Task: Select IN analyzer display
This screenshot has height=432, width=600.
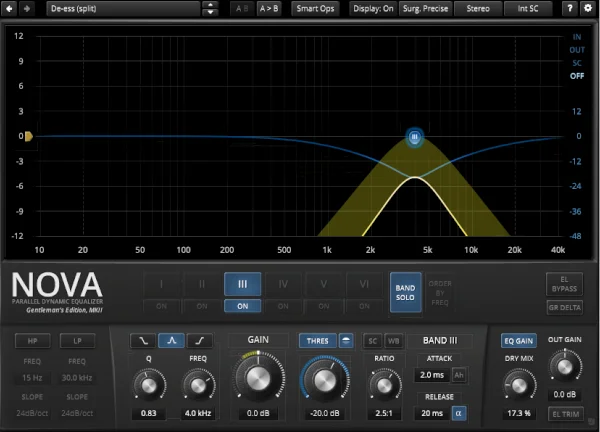Action: pyautogui.click(x=577, y=37)
